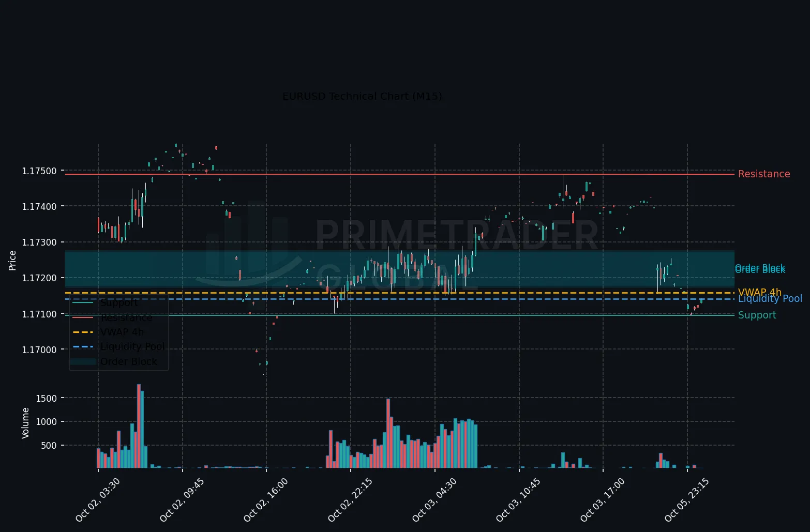Click the "Oct 02, 03:30" time label

[x=98, y=500]
